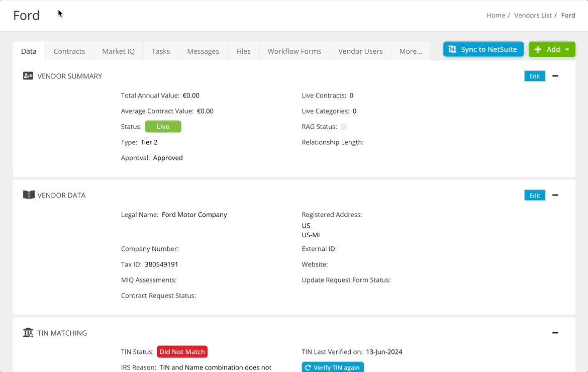Viewport: 588px width, 372px height.
Task: Edit the Vendor Summary section
Action: [x=535, y=76]
